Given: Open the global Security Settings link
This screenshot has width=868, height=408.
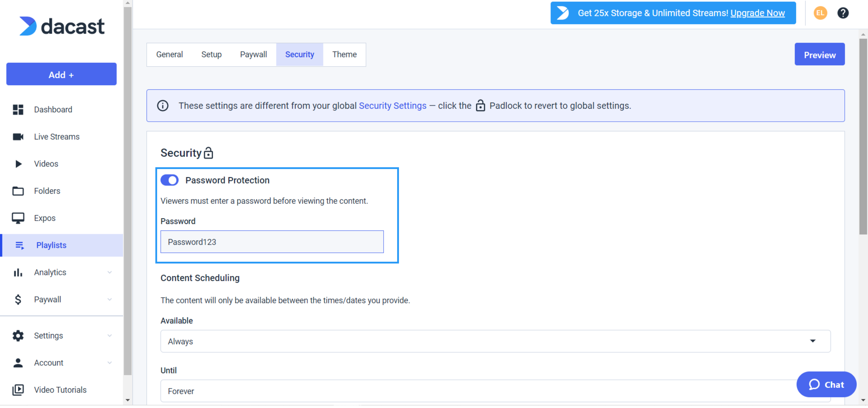Looking at the screenshot, I should coord(393,105).
